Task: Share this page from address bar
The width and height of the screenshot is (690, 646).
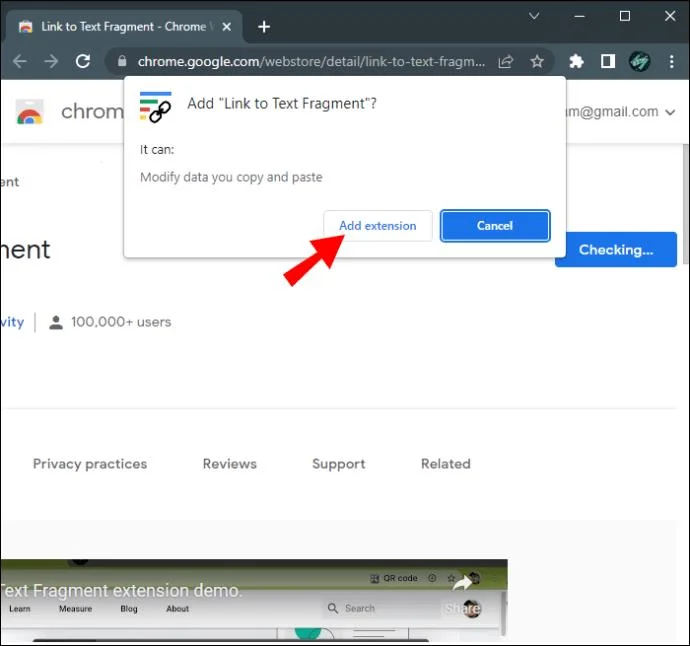Action: tap(506, 62)
